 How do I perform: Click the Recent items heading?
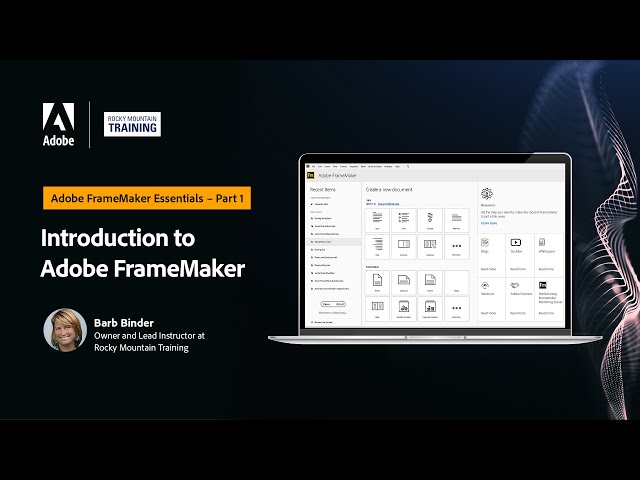click(x=322, y=190)
